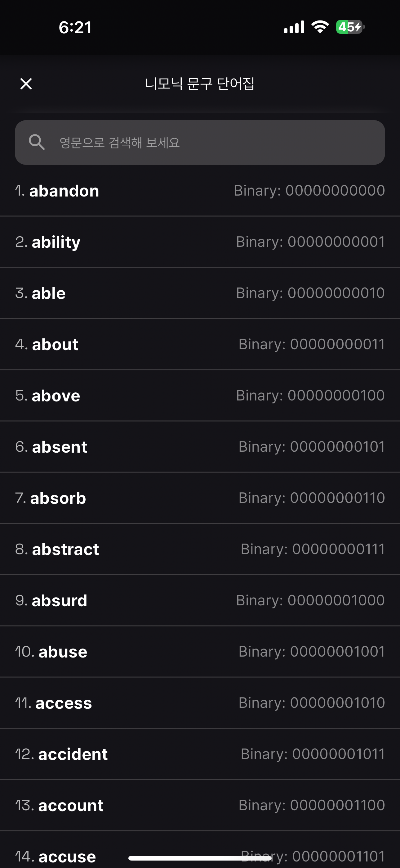Select the word "ability" row
Screen dimensions: 400x868
point(56,242)
